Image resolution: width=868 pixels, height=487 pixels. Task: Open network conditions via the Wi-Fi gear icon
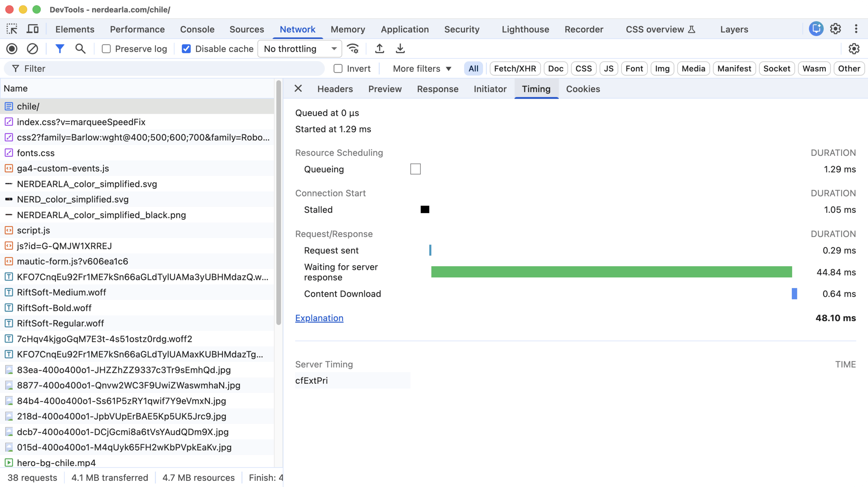point(353,49)
